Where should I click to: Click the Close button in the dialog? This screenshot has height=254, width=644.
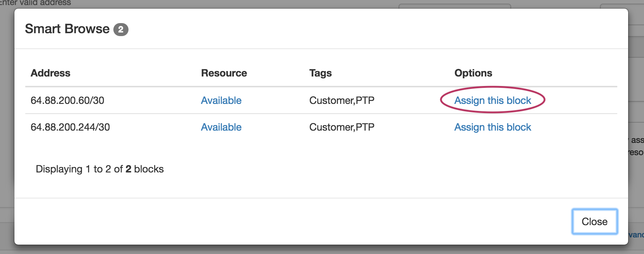click(x=594, y=222)
